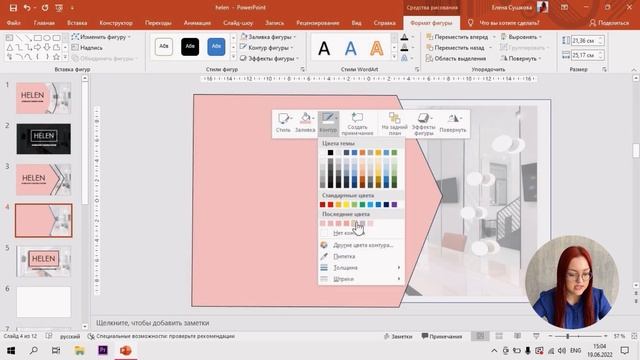Open the Конструктор tab
The image size is (640, 360).
(116, 23)
